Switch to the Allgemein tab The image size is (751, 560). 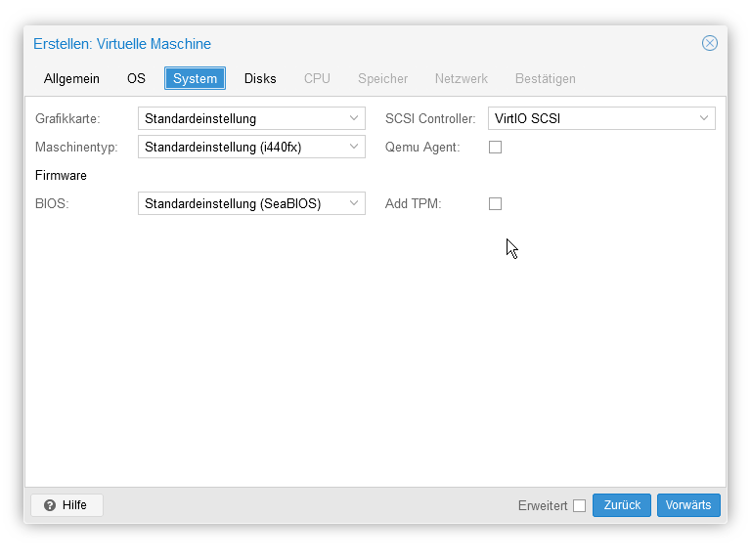(x=71, y=78)
